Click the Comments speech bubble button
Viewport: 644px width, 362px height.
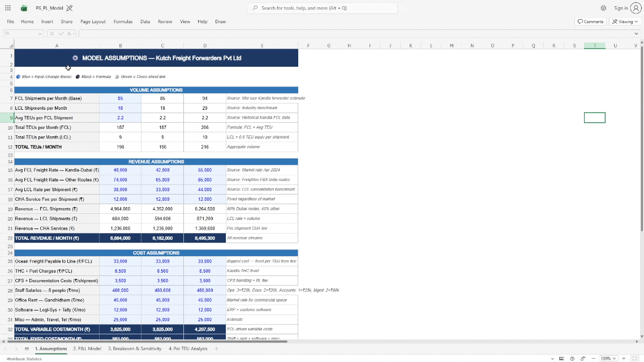coord(590,21)
